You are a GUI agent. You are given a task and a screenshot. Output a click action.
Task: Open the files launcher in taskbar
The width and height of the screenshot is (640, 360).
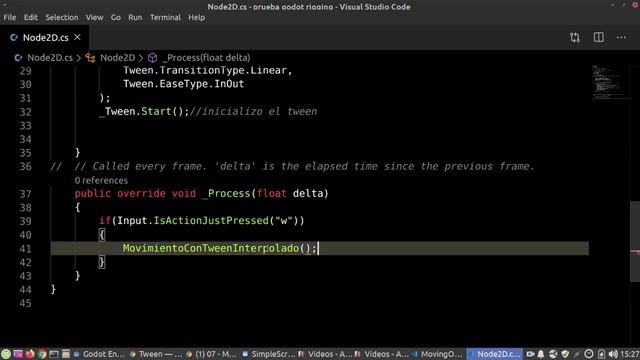pos(66,354)
